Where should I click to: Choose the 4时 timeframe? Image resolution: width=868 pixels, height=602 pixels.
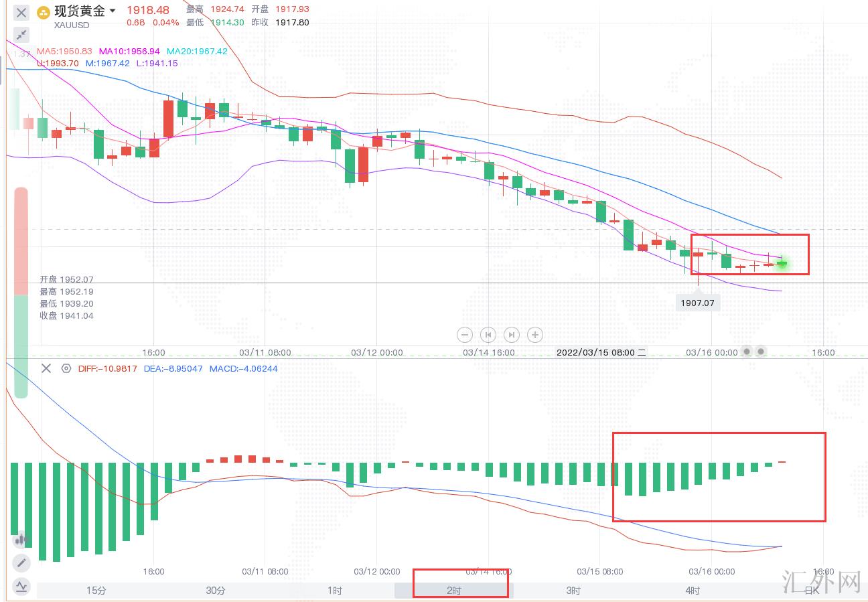(x=693, y=590)
